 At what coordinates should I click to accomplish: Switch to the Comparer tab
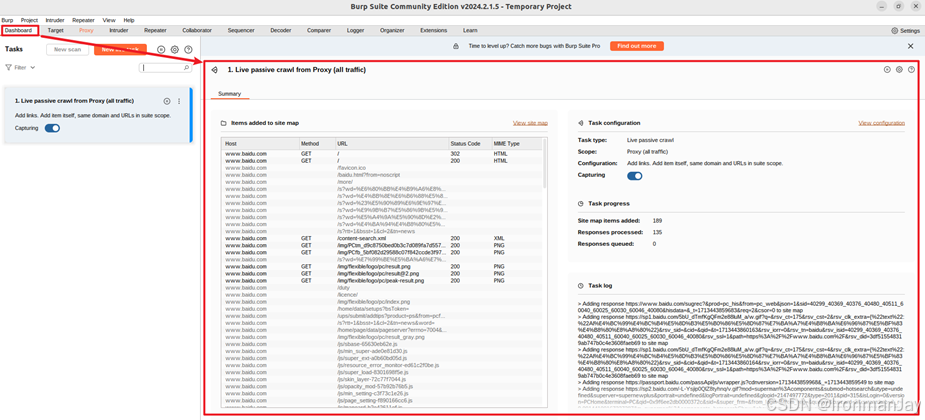point(319,30)
